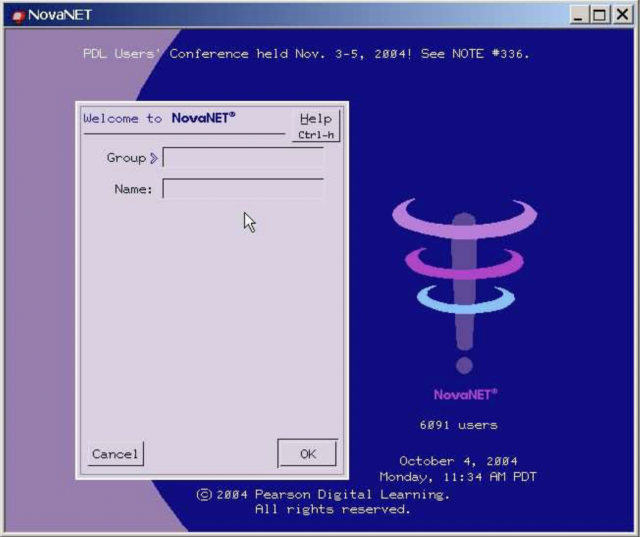Click the round dot below the logo stem
Image resolution: width=640 pixels, height=537 pixels.
[464, 365]
